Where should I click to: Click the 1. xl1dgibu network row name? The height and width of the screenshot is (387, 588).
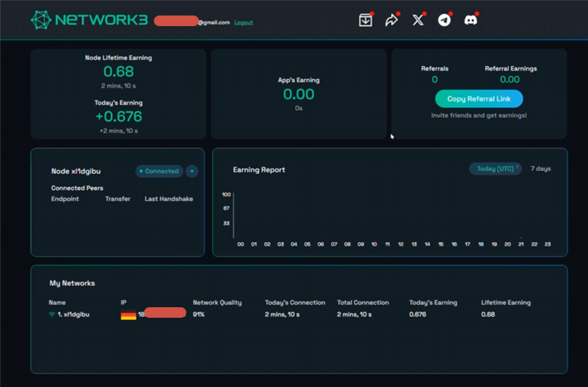pos(73,315)
